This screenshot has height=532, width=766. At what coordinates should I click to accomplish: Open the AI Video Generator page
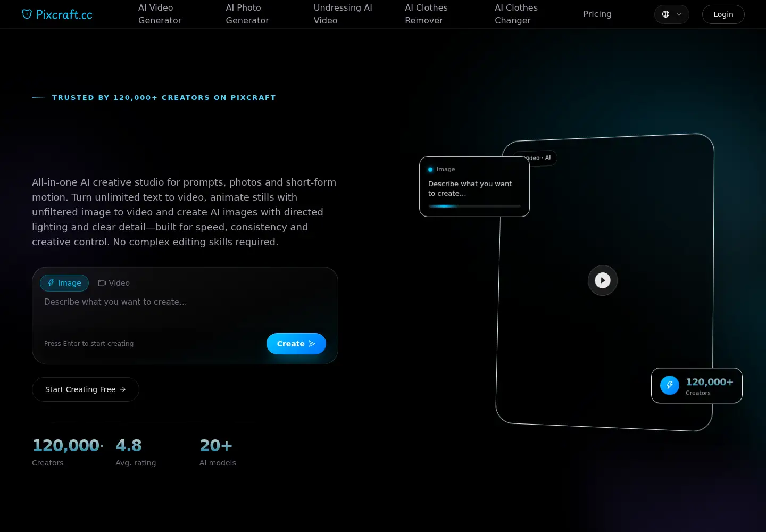tap(160, 14)
